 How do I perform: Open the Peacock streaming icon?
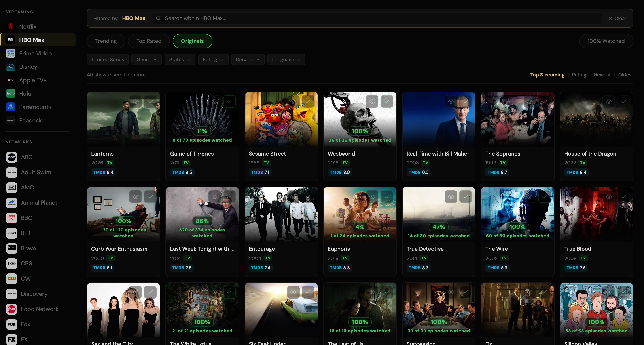coord(11,120)
